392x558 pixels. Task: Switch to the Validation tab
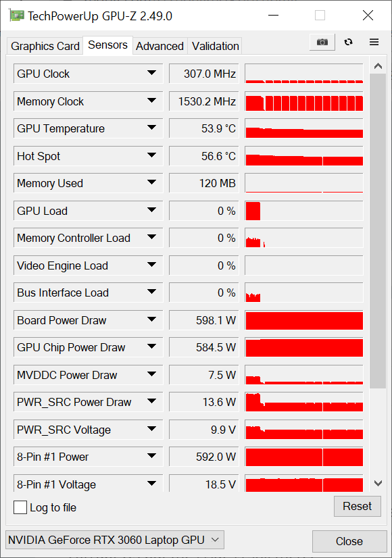click(214, 46)
